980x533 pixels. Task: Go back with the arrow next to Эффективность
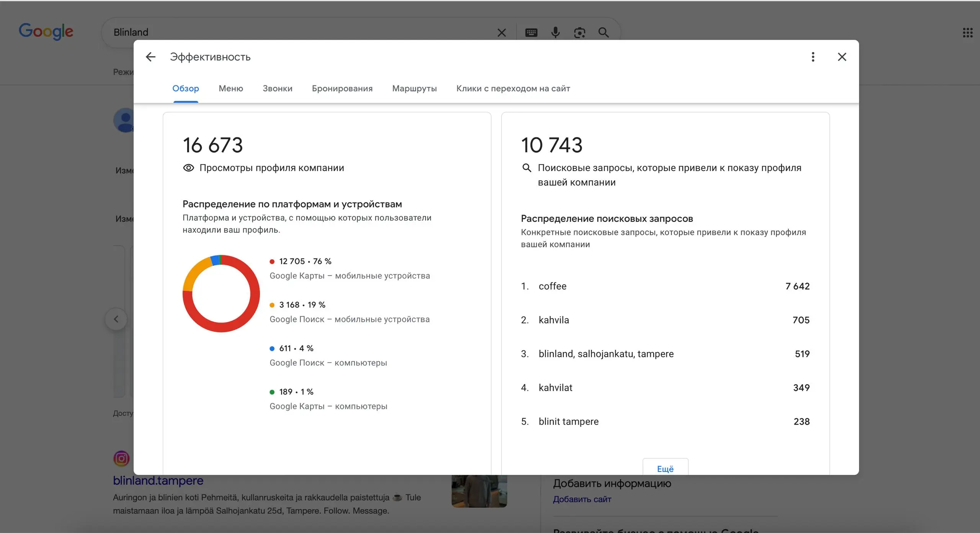[x=150, y=57]
